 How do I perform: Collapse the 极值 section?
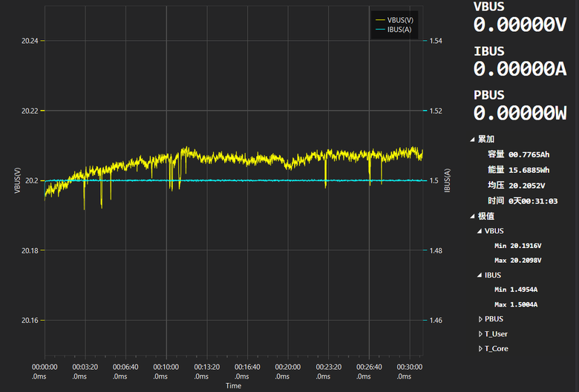coord(472,217)
